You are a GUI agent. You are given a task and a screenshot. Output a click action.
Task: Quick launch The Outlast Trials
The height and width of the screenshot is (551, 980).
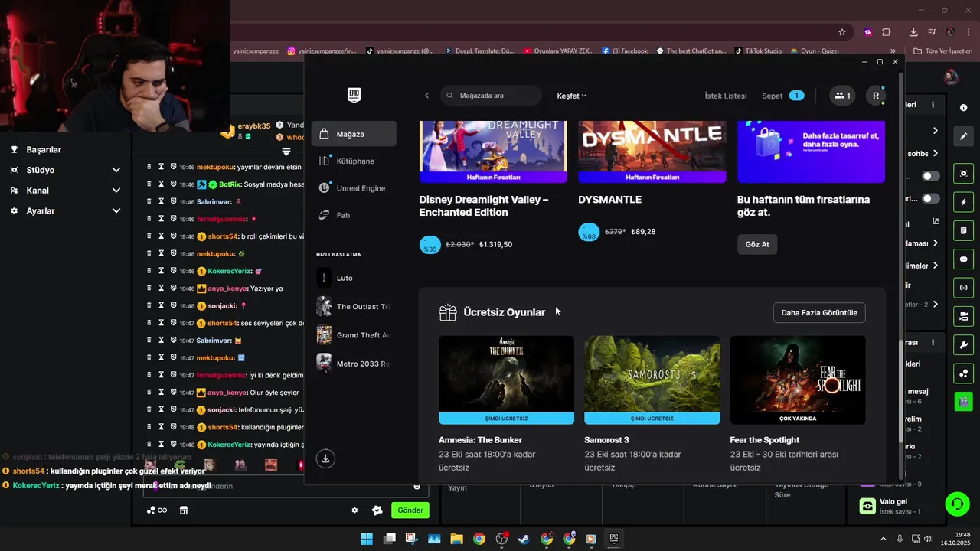(x=354, y=306)
